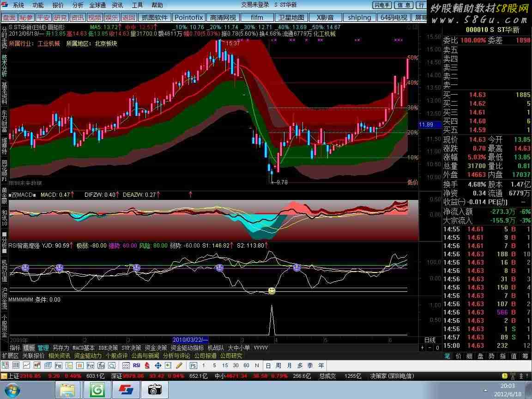Click the pencil drawing tool icon
This screenshot has height=399, width=532.
[x=179, y=365]
